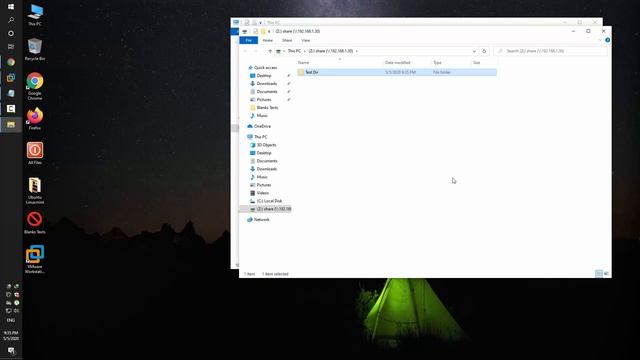Open Task View from the taskbar
640x360 pixels.
[11, 47]
